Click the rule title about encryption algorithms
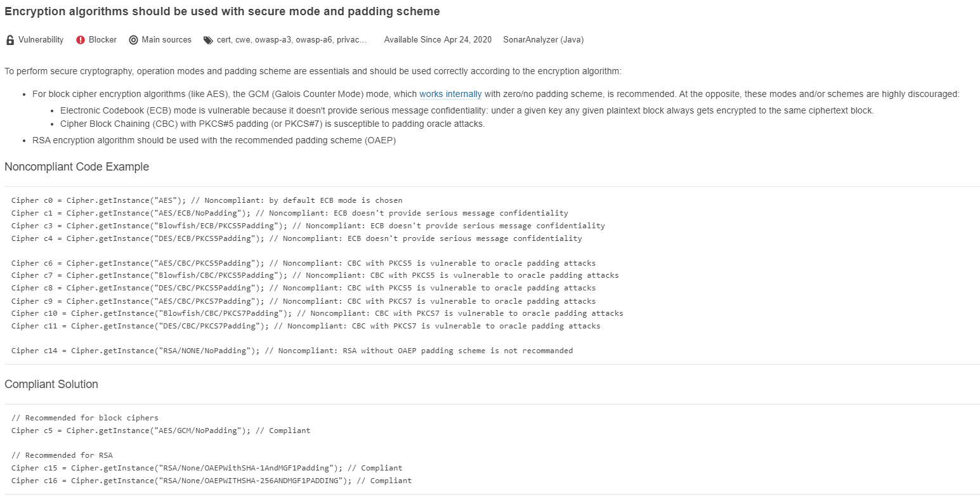The height and width of the screenshot is (499, 980). click(222, 11)
